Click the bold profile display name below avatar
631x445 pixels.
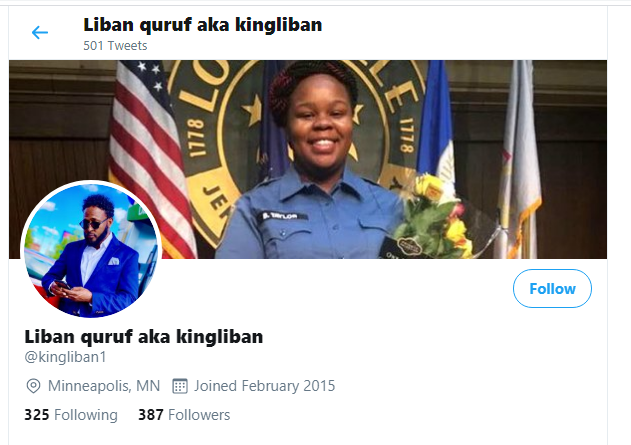[x=144, y=337]
